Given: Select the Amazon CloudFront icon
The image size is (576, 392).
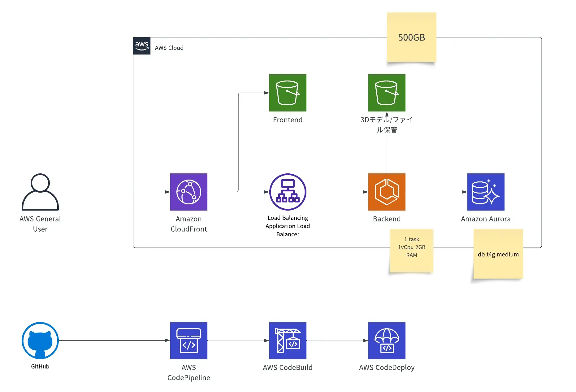Looking at the screenshot, I should point(188,192).
